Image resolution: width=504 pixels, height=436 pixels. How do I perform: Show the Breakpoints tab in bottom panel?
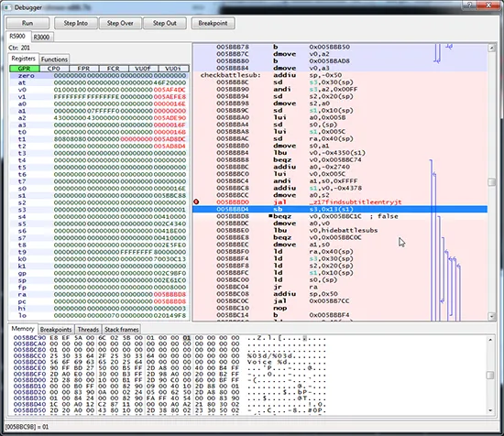pyautogui.click(x=56, y=330)
